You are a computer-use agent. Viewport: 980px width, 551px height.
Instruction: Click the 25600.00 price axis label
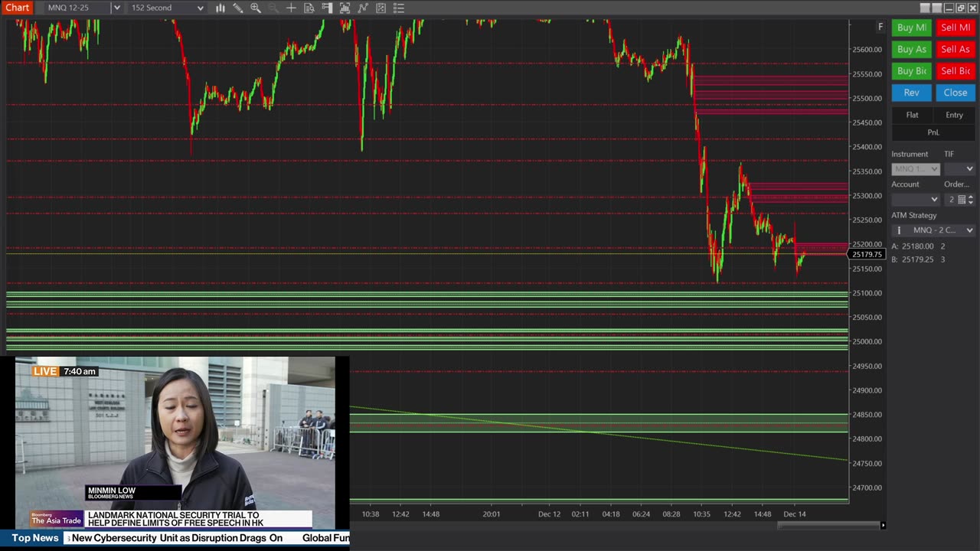867,50
